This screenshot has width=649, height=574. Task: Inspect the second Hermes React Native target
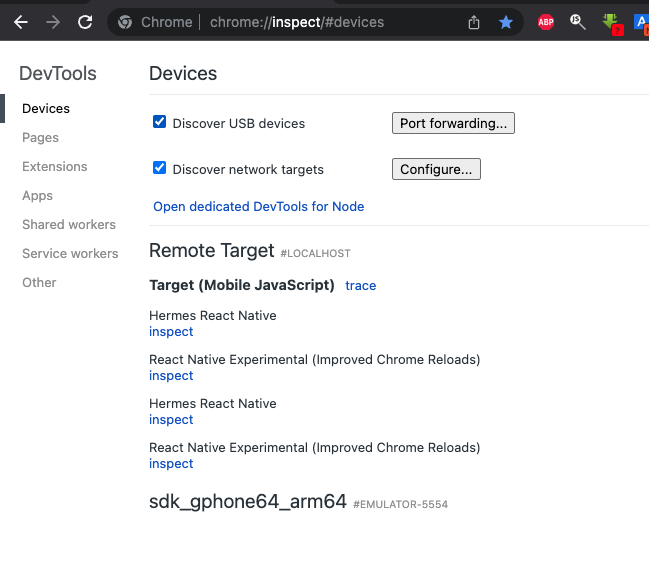[171, 420]
